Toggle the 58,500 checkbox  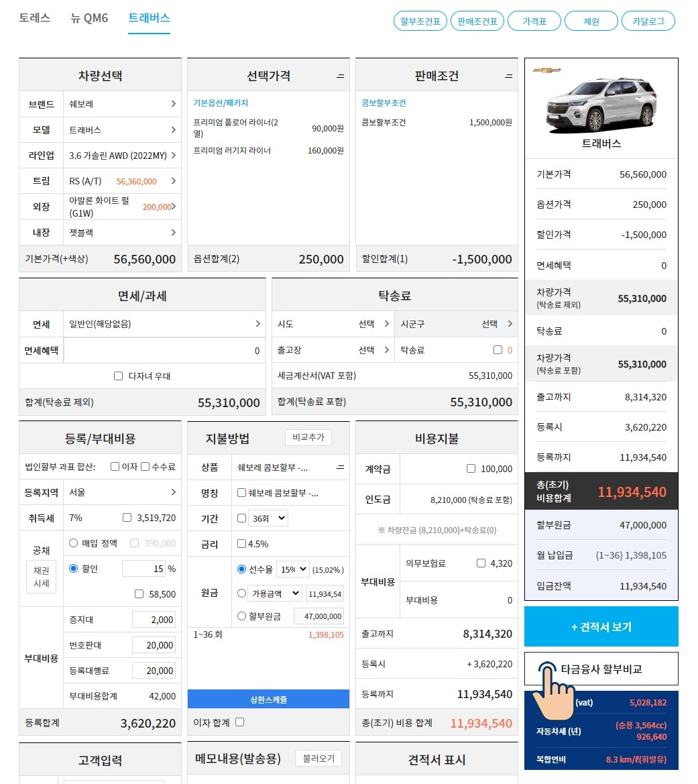click(x=139, y=594)
